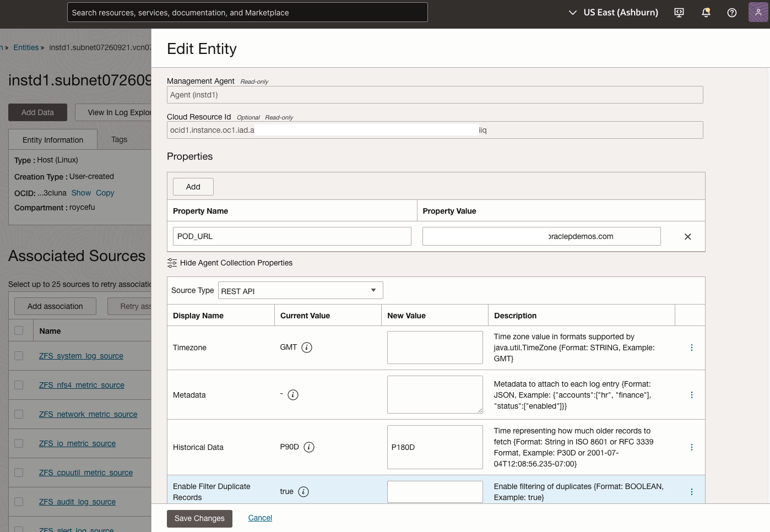Open the Timezone row kebab menu
Viewport: 770px width, 532px height.
691,348
